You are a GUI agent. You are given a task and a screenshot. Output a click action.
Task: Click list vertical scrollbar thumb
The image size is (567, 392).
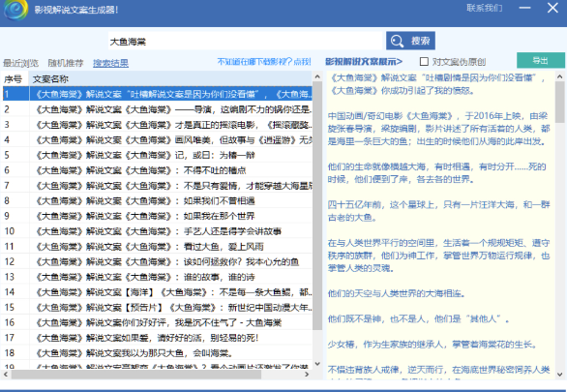pos(317,205)
